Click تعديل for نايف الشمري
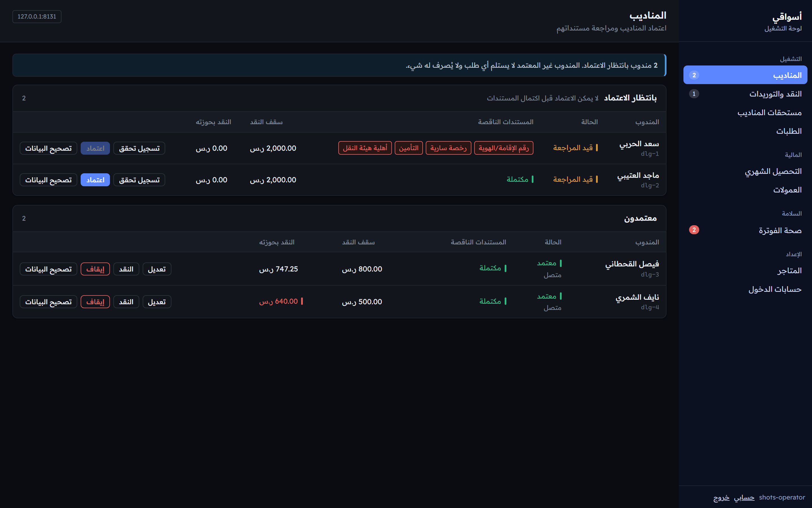Screen dimensions: 812x508 point(157,302)
